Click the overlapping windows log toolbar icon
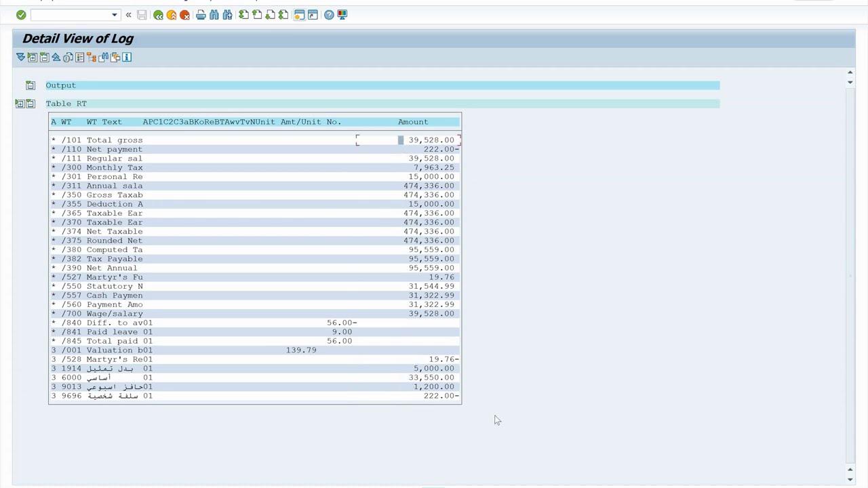The width and height of the screenshot is (868, 488). pos(115,57)
